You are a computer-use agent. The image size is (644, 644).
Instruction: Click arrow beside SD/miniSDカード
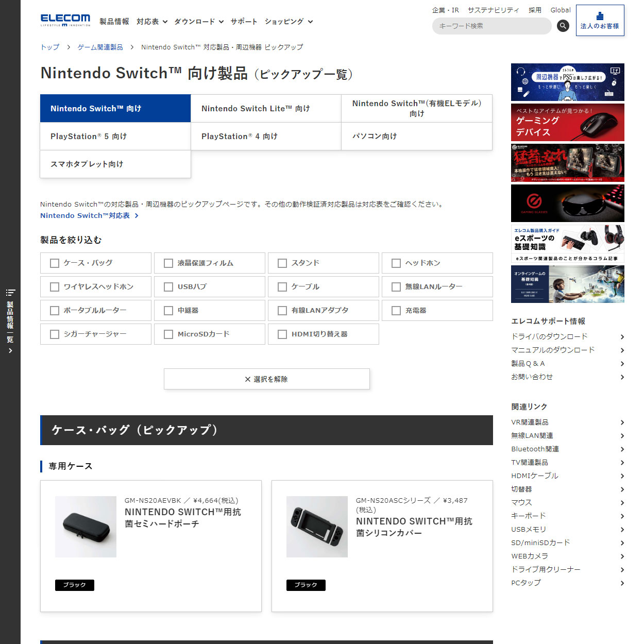pyautogui.click(x=622, y=543)
